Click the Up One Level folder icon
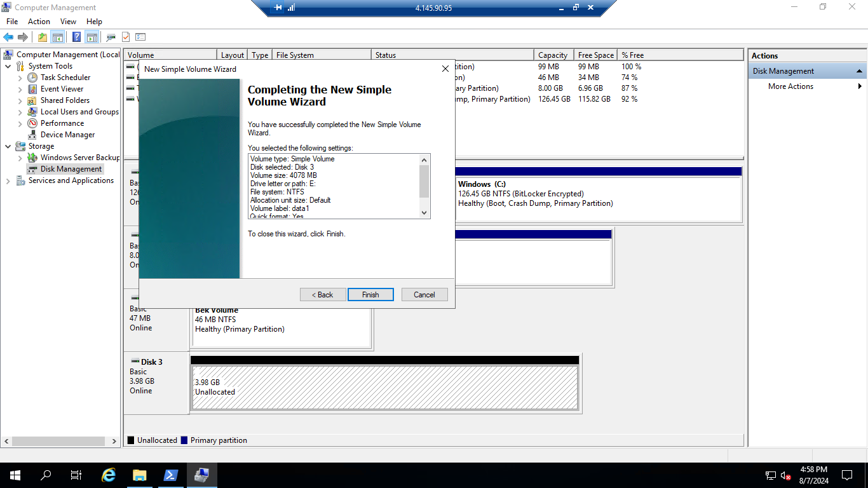Screen dimensions: 868x488 tap(42, 37)
